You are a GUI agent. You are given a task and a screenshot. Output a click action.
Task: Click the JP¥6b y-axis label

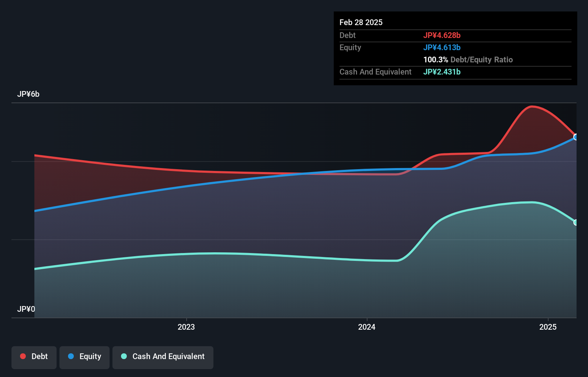click(28, 94)
